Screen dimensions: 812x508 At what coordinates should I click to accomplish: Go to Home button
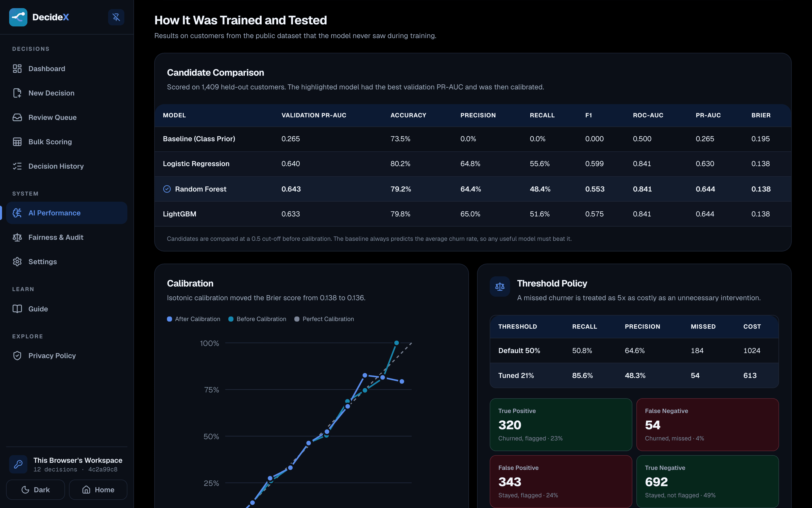[x=98, y=489]
